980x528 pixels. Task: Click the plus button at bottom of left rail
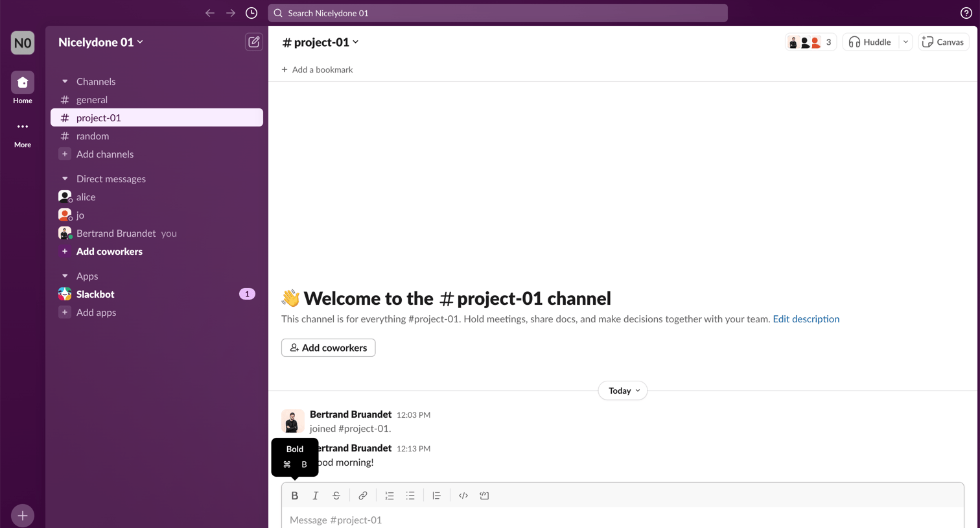pyautogui.click(x=23, y=516)
